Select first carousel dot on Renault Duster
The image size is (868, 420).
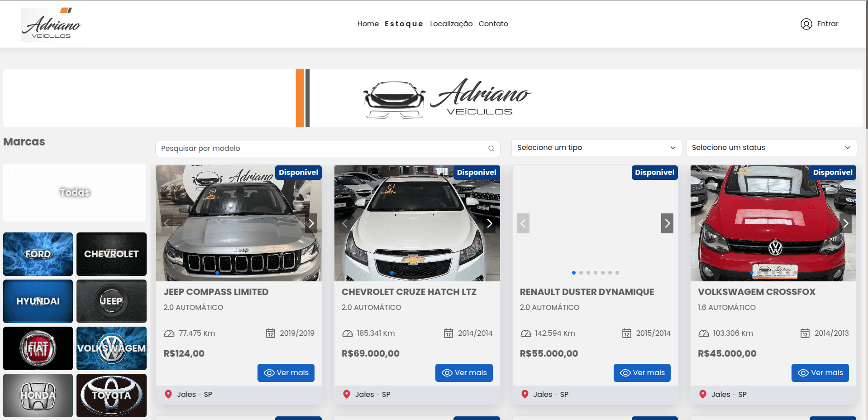[574, 273]
